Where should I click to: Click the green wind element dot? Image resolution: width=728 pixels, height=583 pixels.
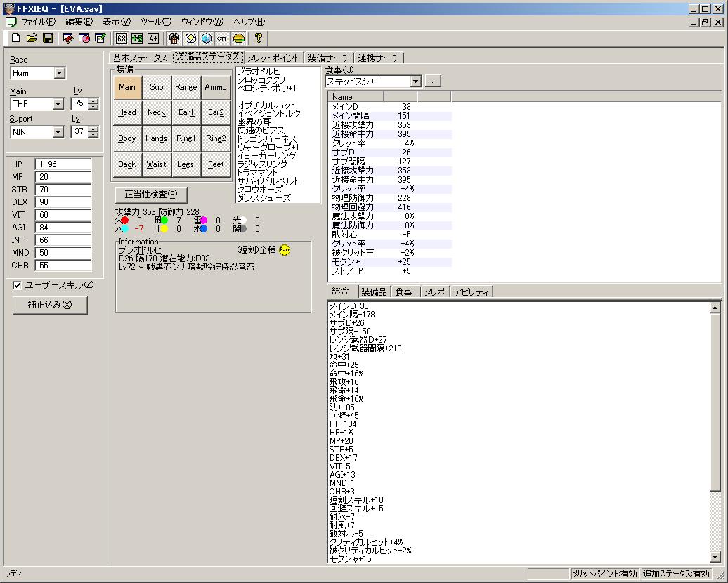(x=164, y=221)
